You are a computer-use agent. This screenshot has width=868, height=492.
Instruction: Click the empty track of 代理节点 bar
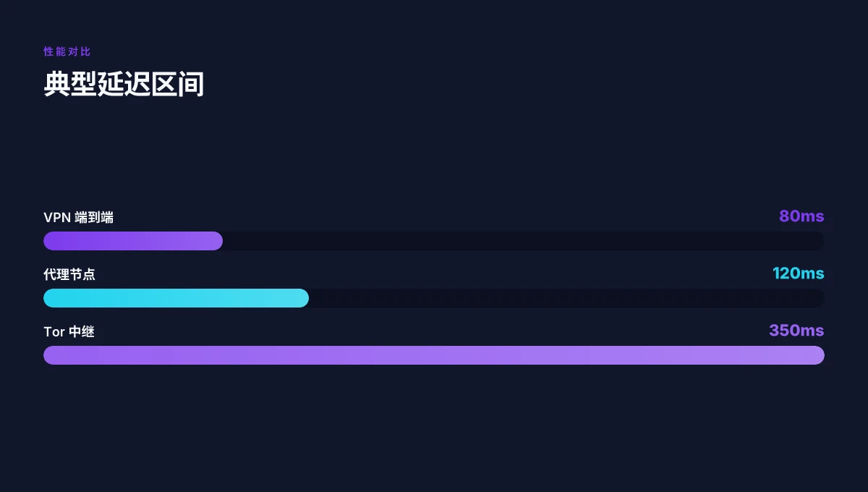pos(567,298)
